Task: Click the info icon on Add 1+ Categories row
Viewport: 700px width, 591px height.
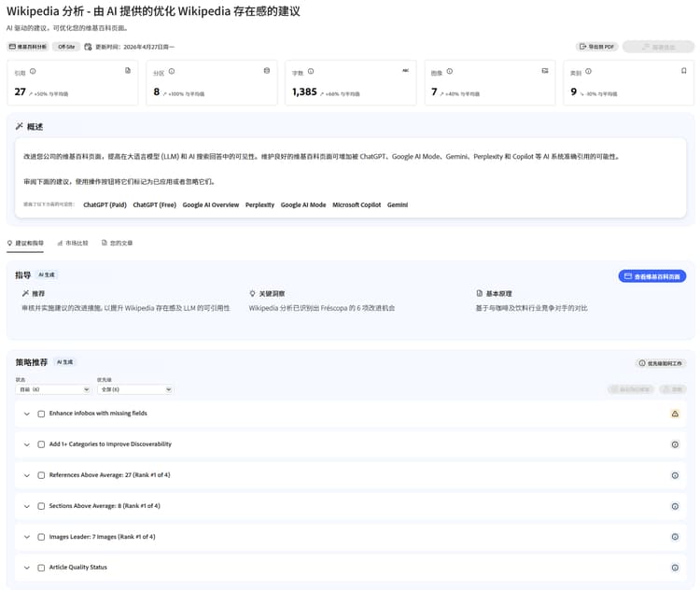Action: (675, 444)
